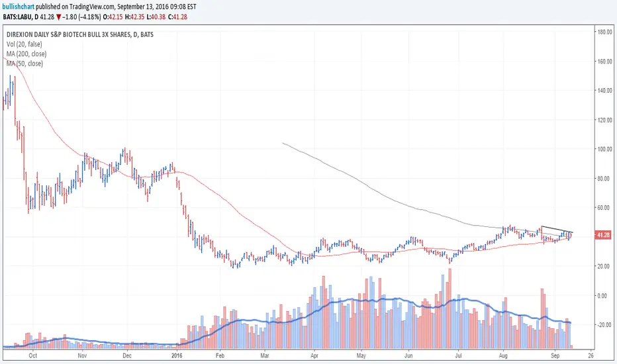Click the Dec label on time axis
Viewport: 617px width, 364px height.
[126, 355]
